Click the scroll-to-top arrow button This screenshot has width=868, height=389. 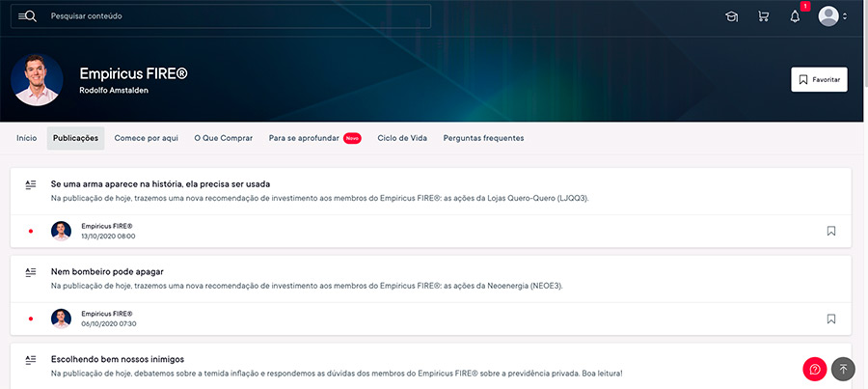click(x=844, y=369)
